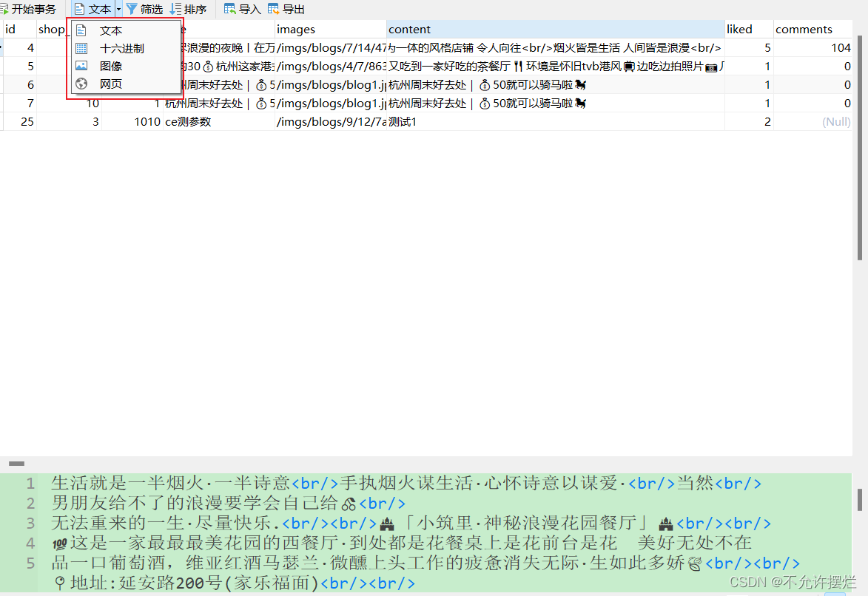Click the id column header
The image size is (868, 596).
pyautogui.click(x=19, y=30)
